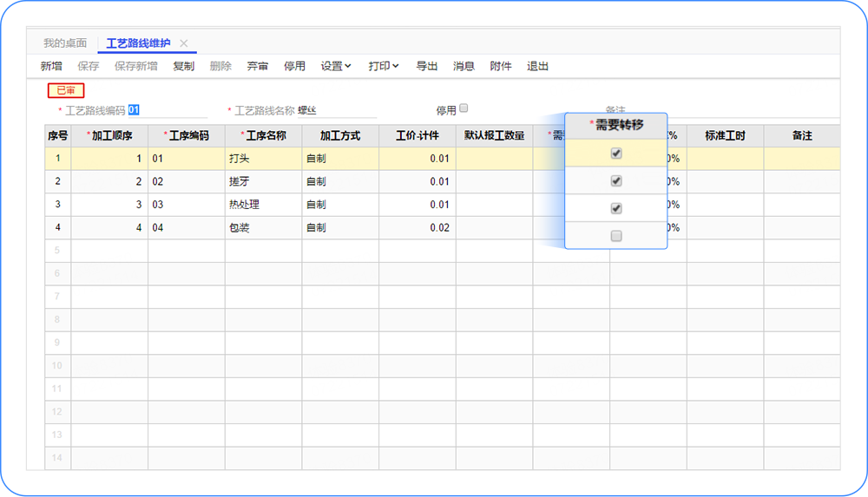Click the 备注 column header in the table
The height and width of the screenshot is (497, 868).
(802, 135)
